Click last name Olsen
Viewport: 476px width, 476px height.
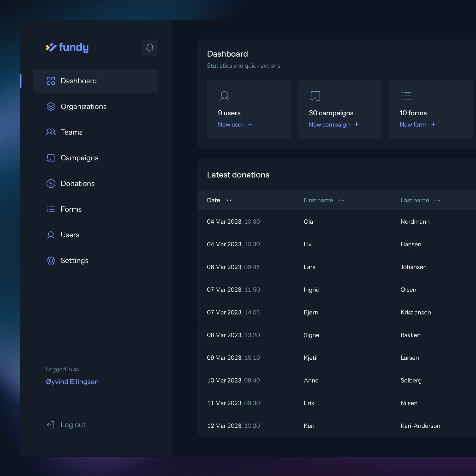[x=408, y=290]
